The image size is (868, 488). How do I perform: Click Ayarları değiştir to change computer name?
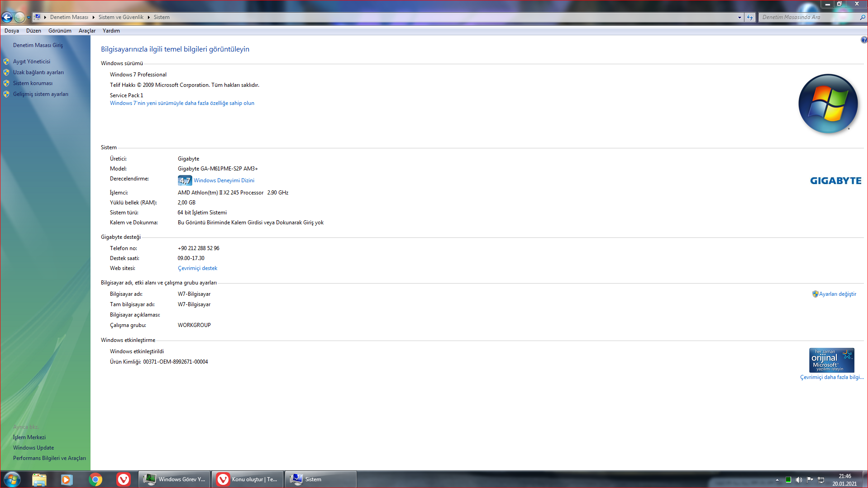838,294
